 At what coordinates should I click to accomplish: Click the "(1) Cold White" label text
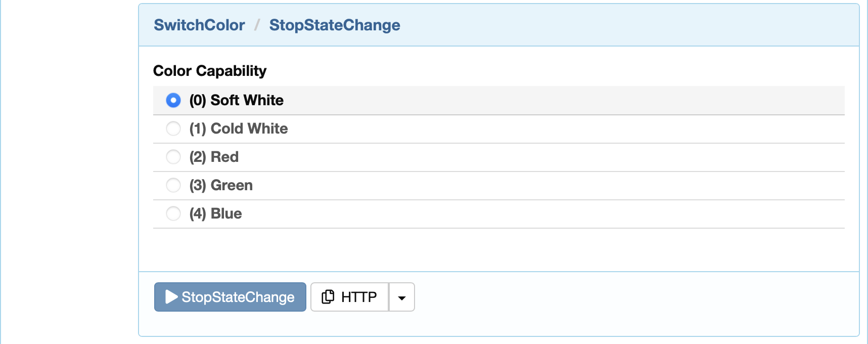click(x=238, y=128)
